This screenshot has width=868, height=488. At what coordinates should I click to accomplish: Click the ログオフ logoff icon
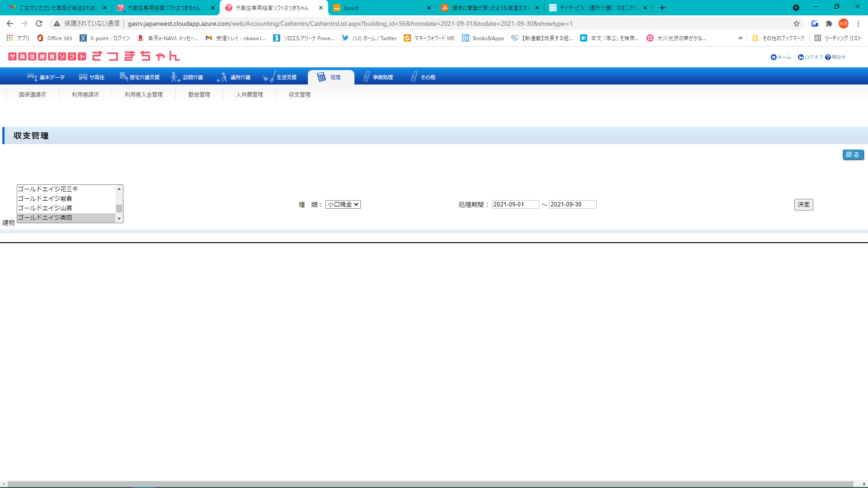coord(801,57)
